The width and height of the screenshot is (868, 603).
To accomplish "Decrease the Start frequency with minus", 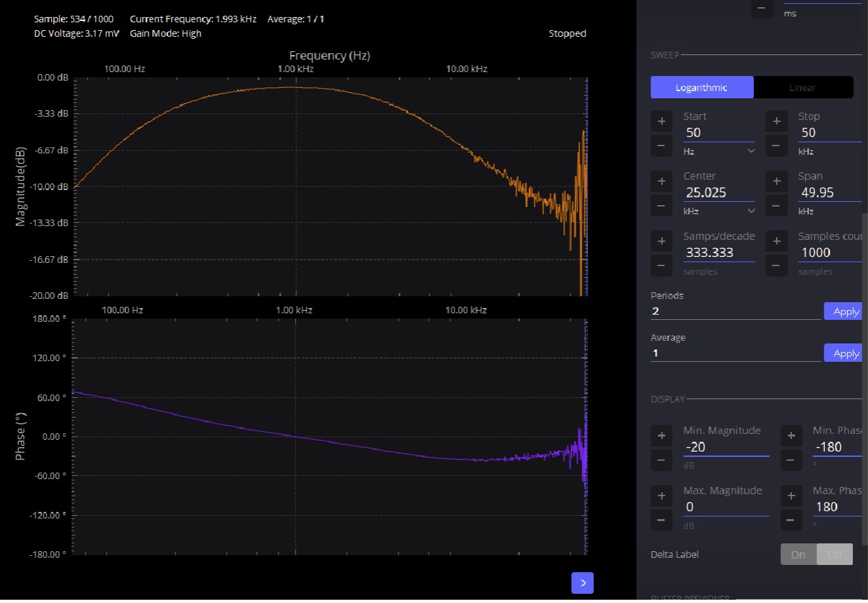I will [661, 146].
